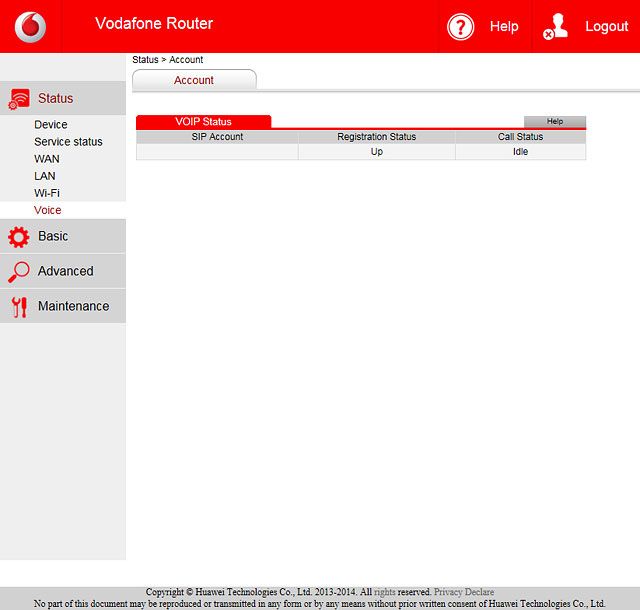
Task: Click the Status wifi icon in sidebar
Action: coord(19,99)
